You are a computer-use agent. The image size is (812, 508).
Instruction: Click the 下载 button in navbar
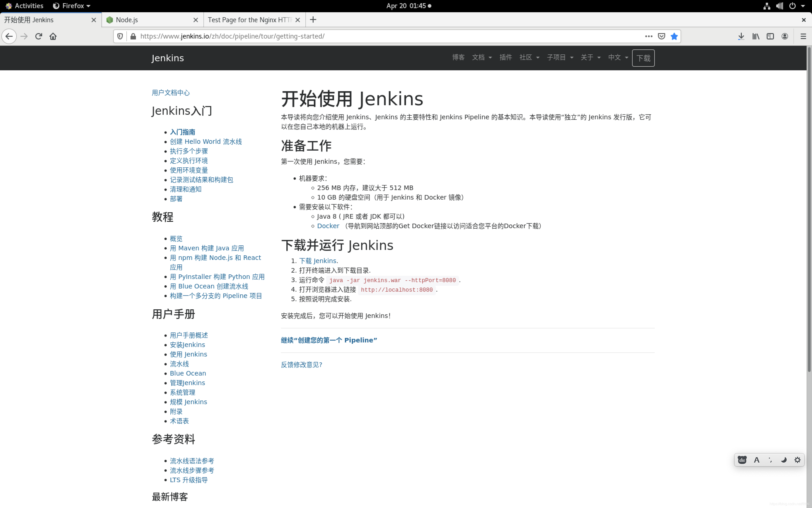click(x=643, y=58)
